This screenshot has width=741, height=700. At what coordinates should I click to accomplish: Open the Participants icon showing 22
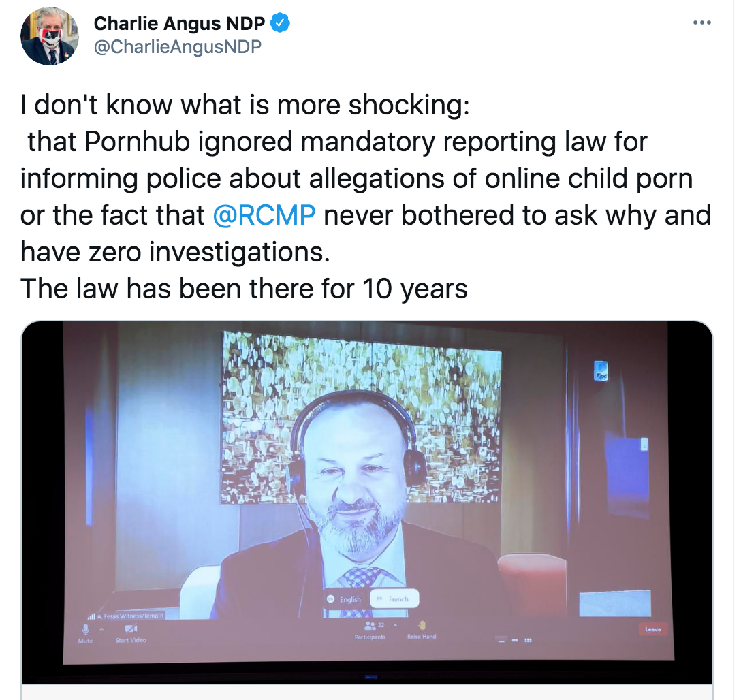(370, 625)
